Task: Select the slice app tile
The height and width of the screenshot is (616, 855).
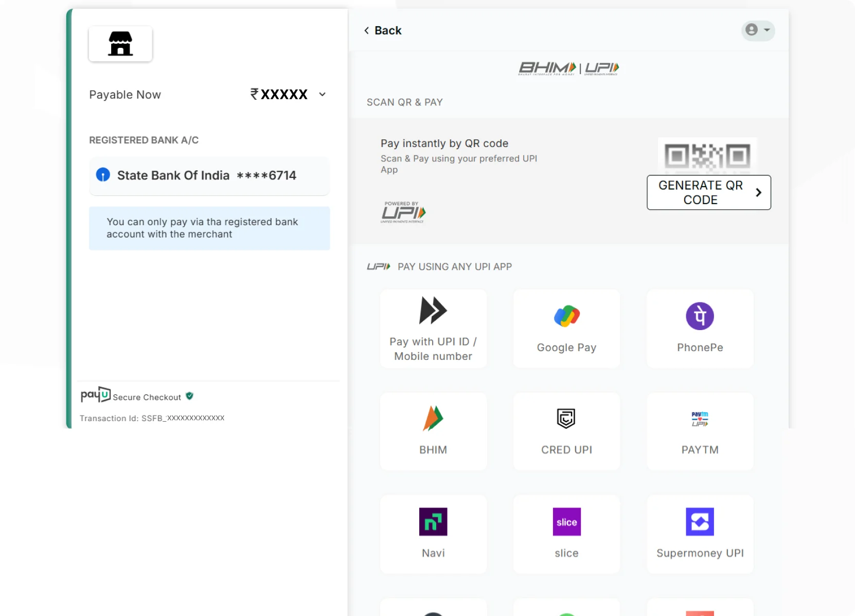Action: 566,534
